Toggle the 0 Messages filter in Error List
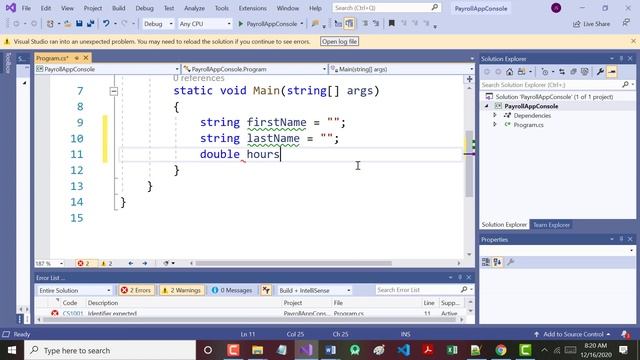640x360 pixels. 232,290
